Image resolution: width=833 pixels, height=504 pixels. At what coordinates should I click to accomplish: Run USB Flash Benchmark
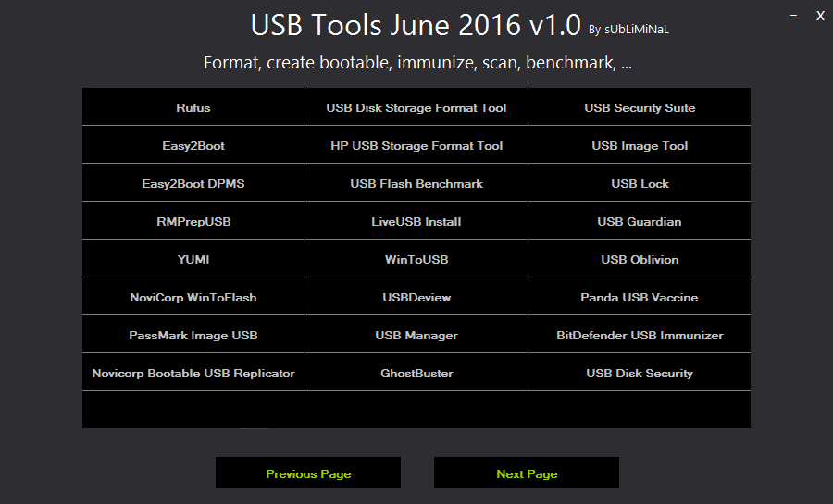(416, 183)
